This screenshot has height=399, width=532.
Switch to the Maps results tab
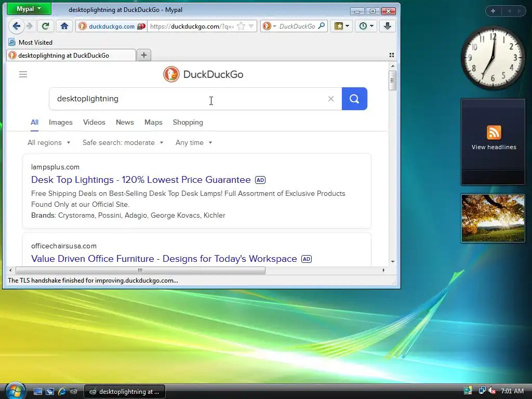pos(153,123)
